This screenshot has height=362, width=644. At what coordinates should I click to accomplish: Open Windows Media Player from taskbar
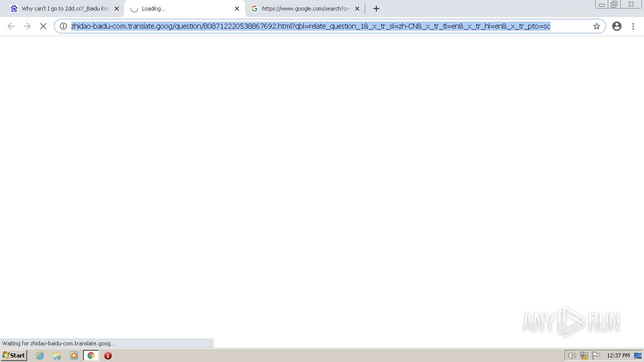pos(74,355)
